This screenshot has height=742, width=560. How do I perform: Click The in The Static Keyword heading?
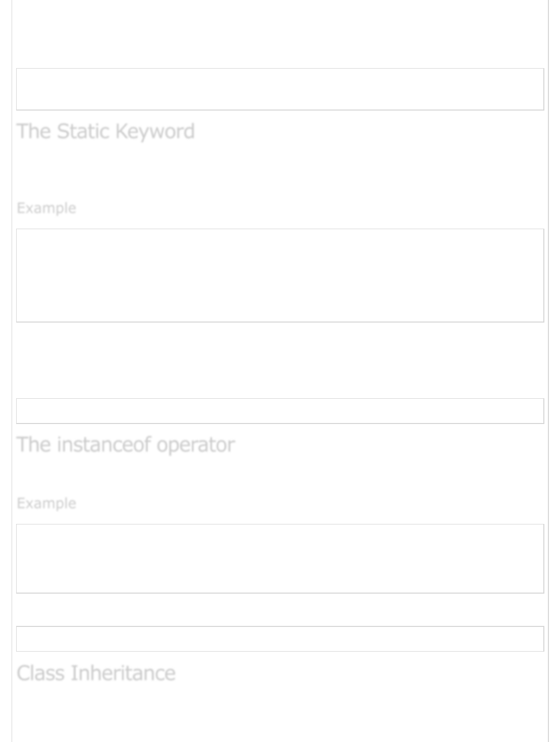pyautogui.click(x=34, y=131)
